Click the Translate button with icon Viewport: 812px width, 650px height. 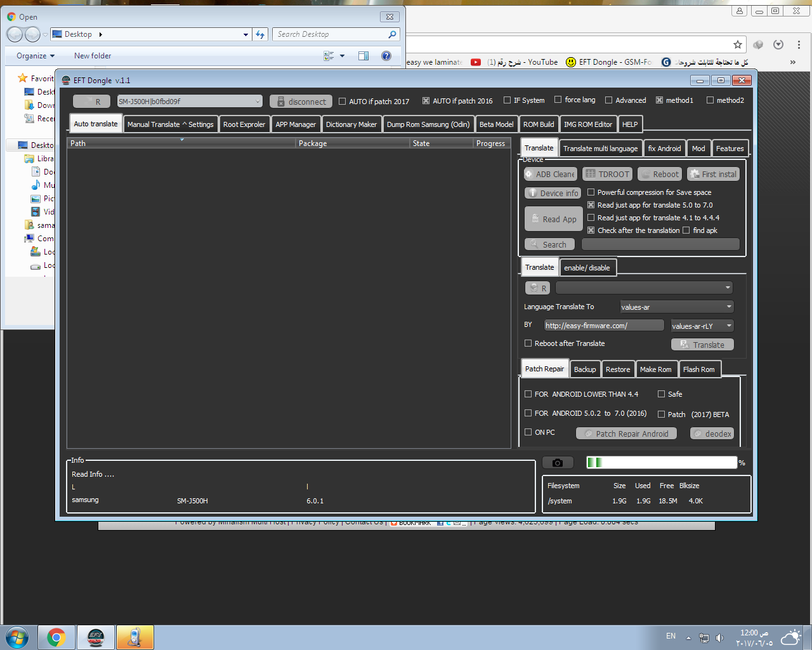(x=702, y=345)
